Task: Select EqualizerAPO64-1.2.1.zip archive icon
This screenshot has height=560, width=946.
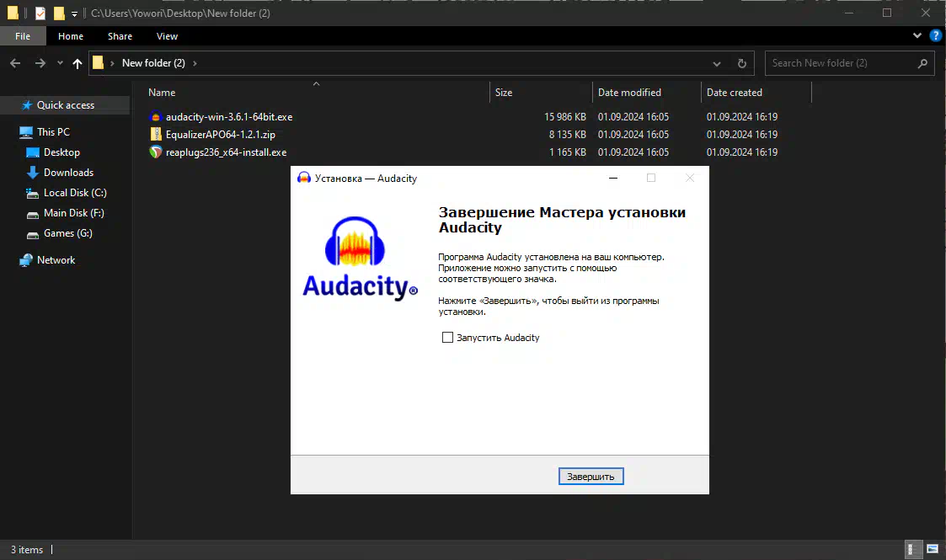Action: (156, 135)
